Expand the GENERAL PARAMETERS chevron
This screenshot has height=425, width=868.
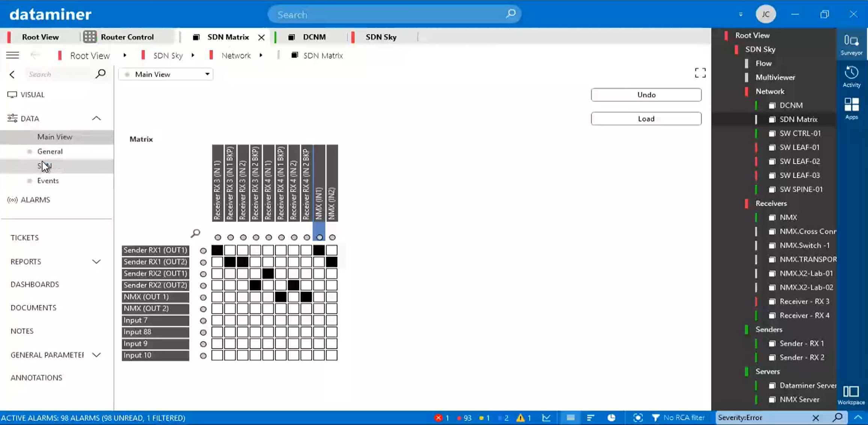[x=96, y=355]
